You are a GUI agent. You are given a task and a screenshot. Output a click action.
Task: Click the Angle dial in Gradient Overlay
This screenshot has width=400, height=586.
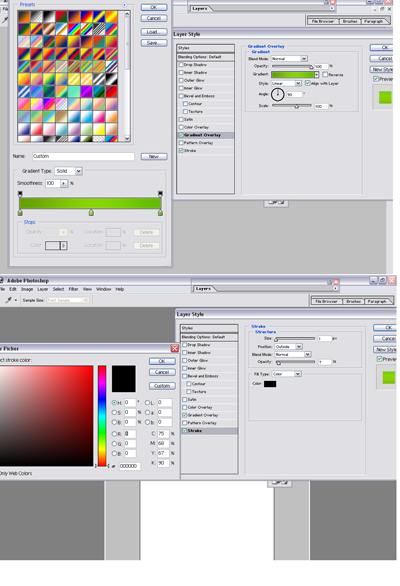coord(277,94)
